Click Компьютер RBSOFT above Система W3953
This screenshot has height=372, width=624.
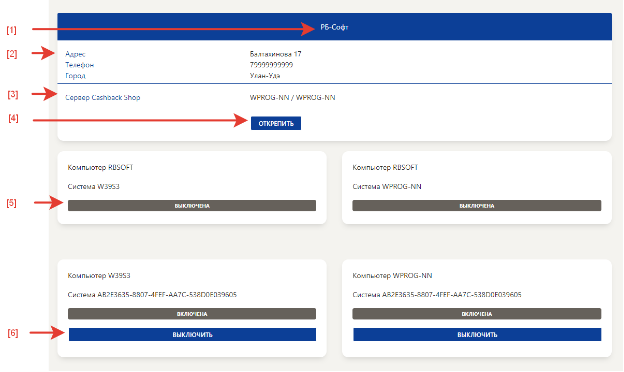tap(100, 167)
